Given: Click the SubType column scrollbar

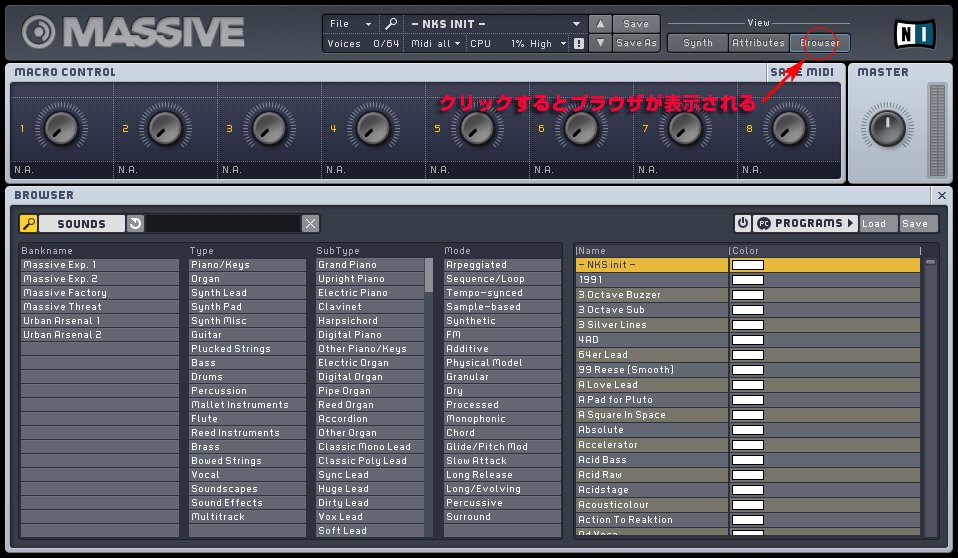Looking at the screenshot, I should coord(429,275).
